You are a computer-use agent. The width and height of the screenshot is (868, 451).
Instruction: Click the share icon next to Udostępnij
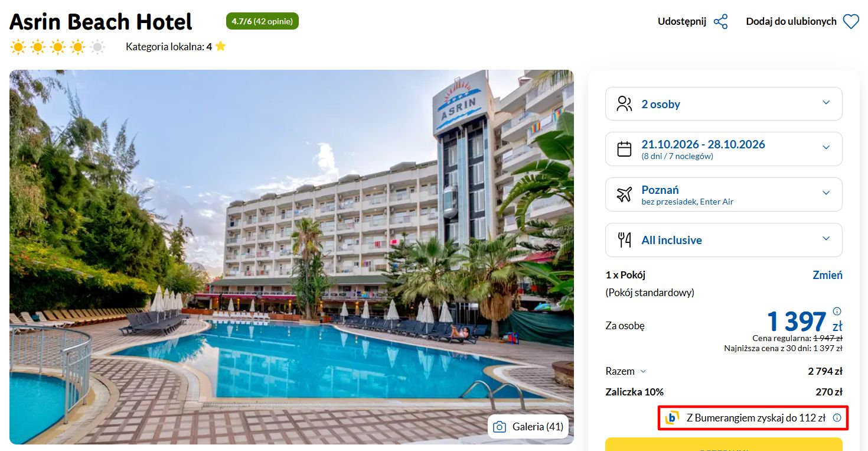720,22
